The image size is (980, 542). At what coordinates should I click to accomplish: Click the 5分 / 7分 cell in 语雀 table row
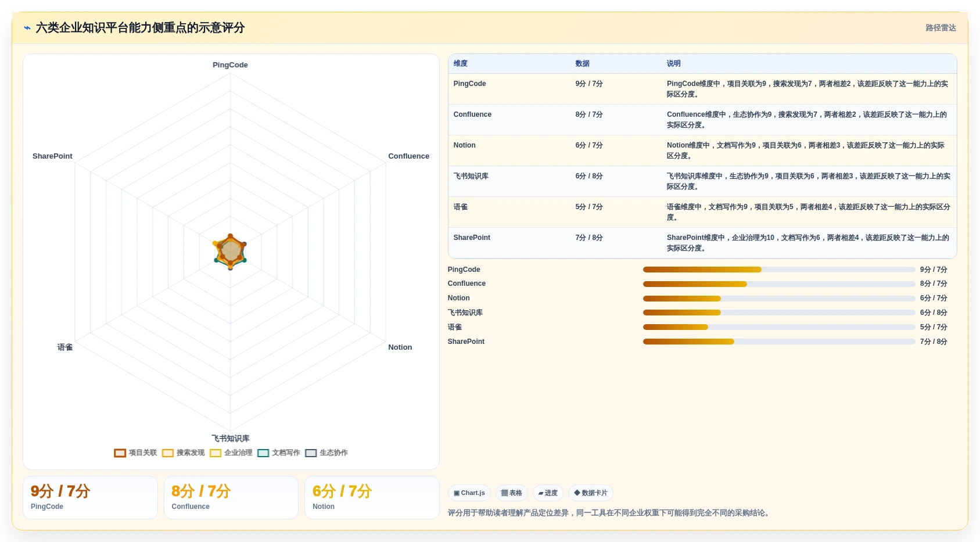coord(589,207)
